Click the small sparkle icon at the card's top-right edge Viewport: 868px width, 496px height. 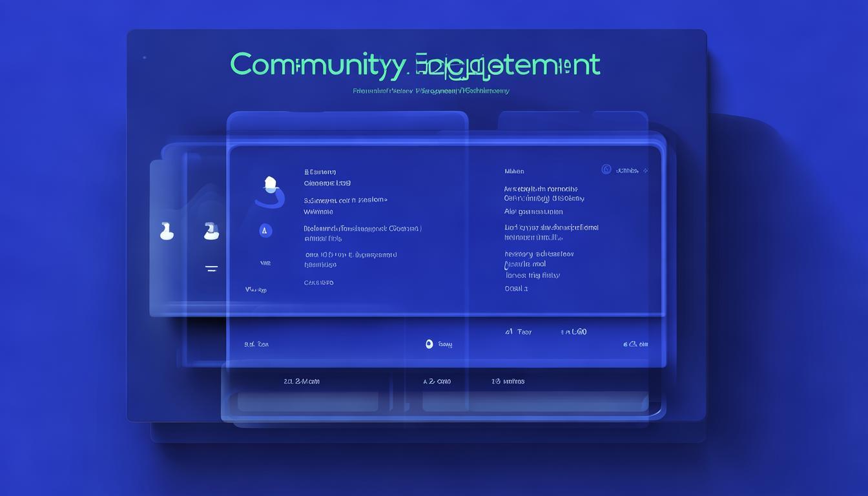pos(646,171)
